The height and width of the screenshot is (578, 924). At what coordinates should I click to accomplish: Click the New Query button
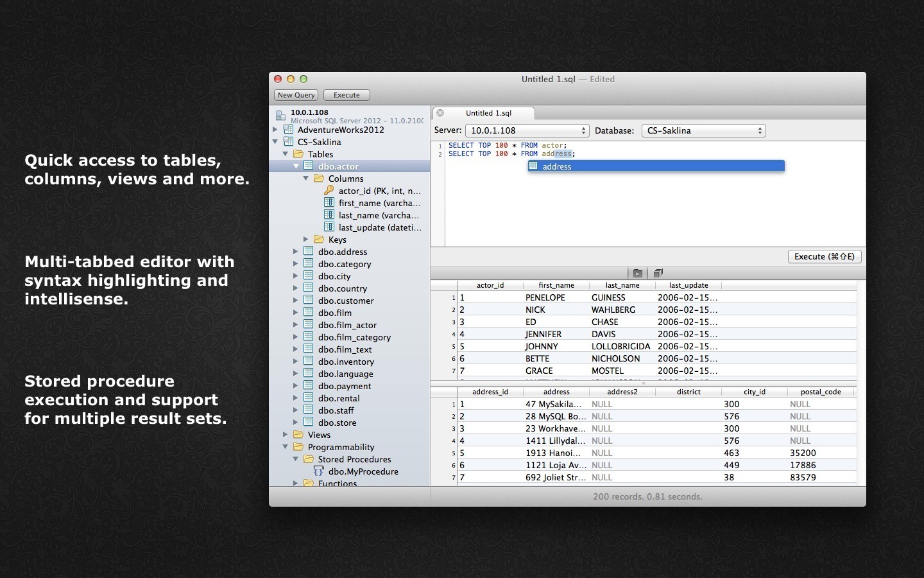[x=296, y=94]
